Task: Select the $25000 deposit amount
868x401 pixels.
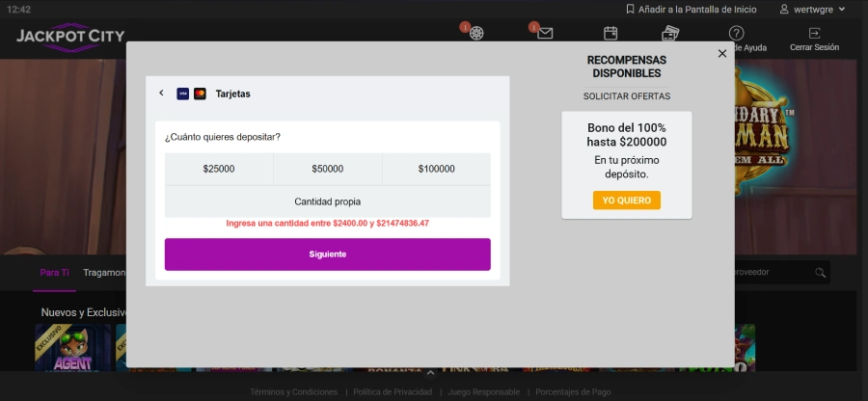Action: coord(219,170)
